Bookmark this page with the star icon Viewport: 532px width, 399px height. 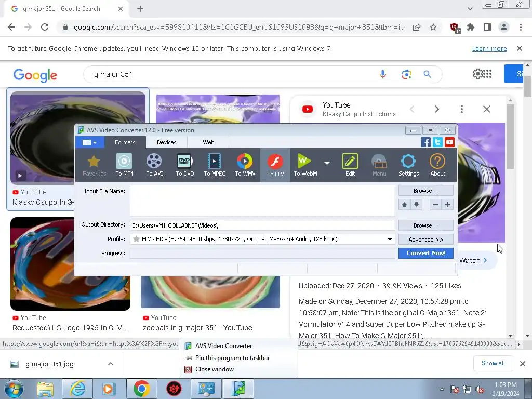point(433,27)
